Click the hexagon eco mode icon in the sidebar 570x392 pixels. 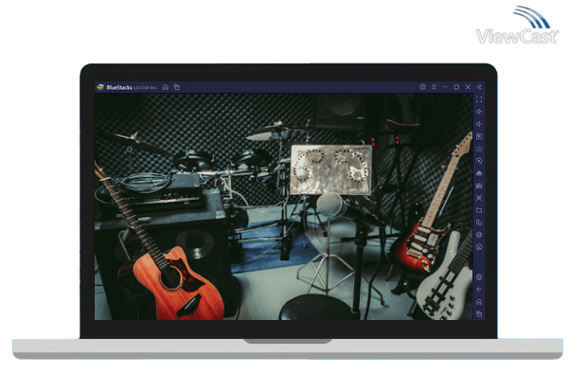479,235
